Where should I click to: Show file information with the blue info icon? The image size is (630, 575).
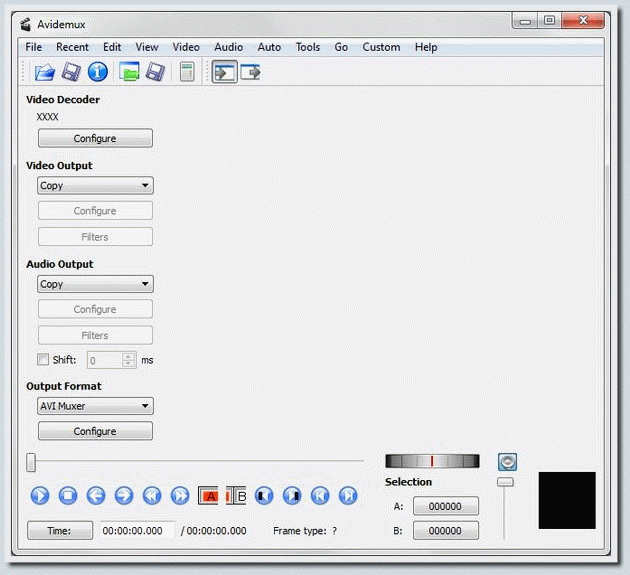pos(98,72)
